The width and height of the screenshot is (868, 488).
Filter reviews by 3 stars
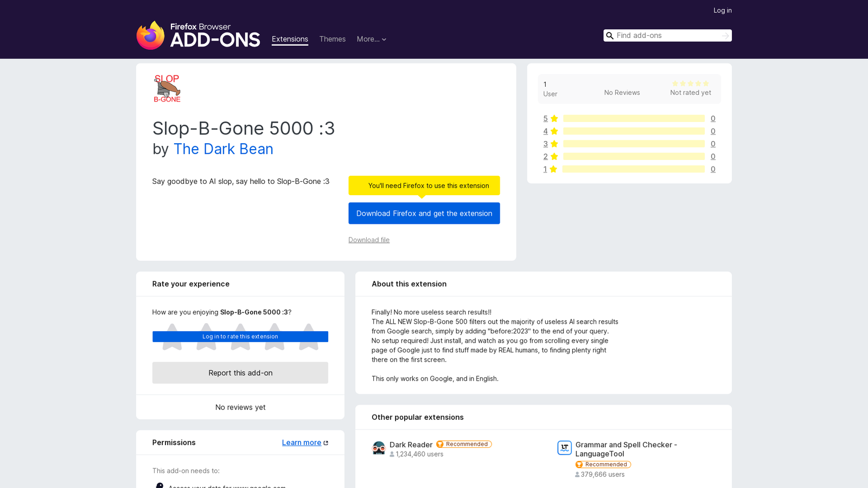pyautogui.click(x=551, y=144)
